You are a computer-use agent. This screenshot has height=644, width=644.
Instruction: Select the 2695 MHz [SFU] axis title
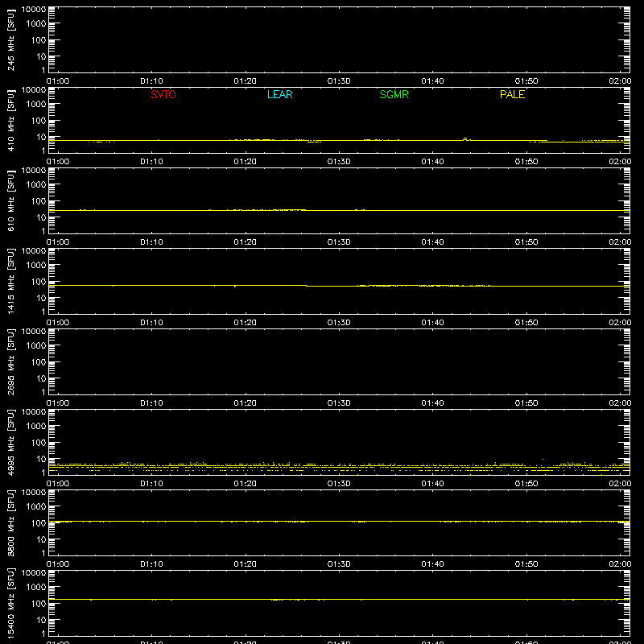10,361
